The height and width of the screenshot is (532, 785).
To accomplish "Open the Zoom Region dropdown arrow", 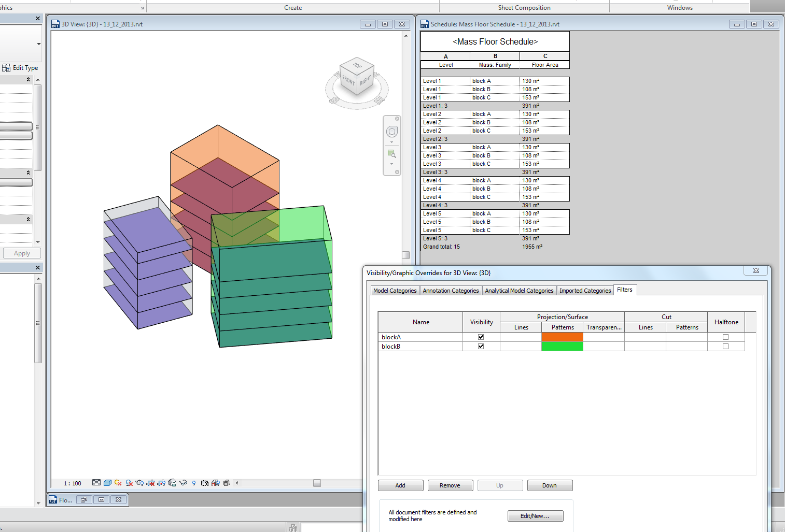I will (x=391, y=164).
